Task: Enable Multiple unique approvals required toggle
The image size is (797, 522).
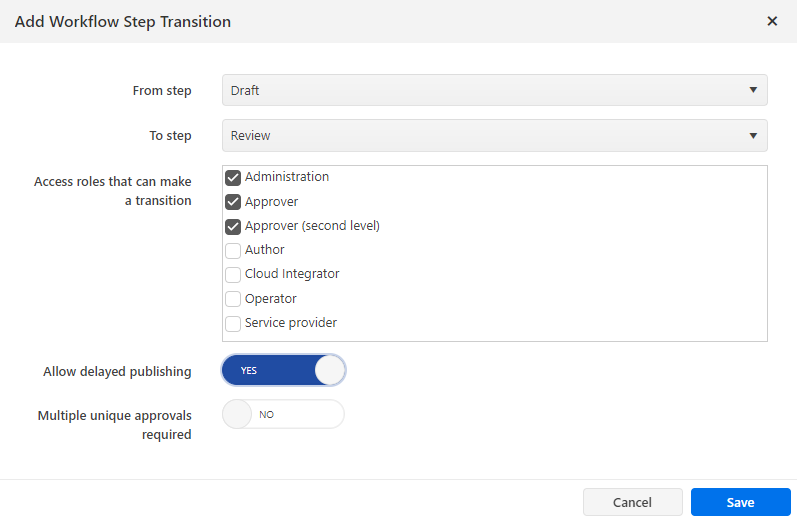Action: (284, 414)
